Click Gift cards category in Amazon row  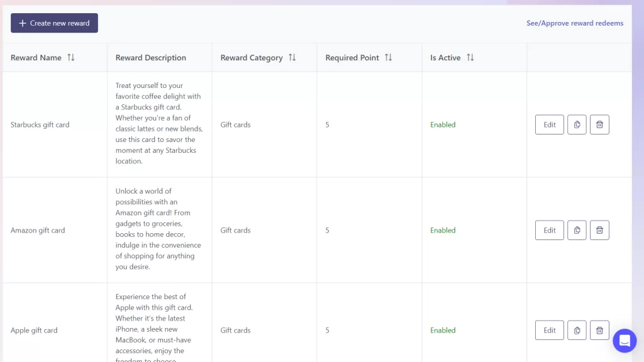pyautogui.click(x=235, y=230)
